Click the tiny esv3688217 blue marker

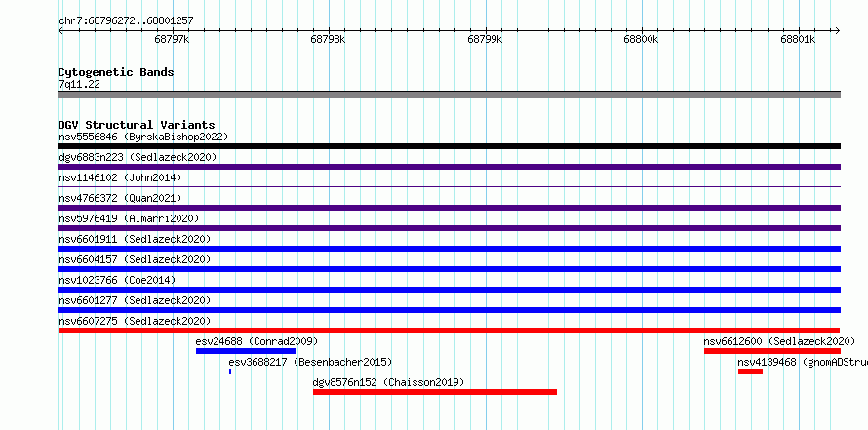coord(230,371)
